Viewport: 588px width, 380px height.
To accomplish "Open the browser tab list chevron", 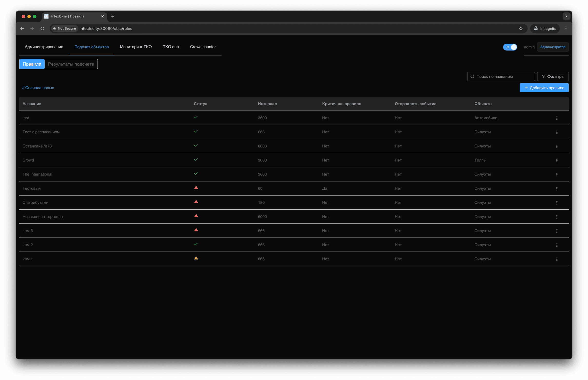I will tap(566, 16).
